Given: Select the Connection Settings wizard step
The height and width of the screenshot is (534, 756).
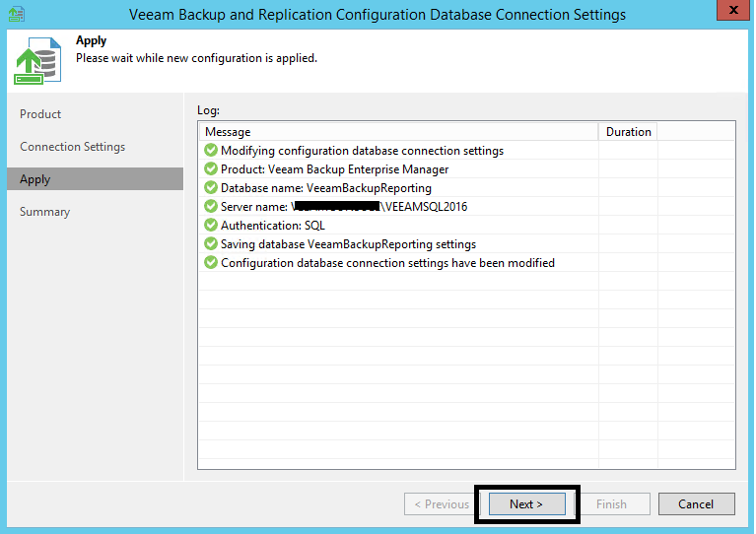Looking at the screenshot, I should pos(72,147).
